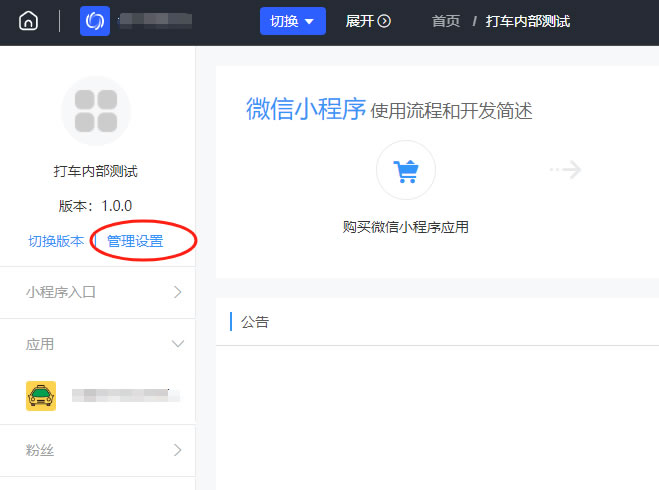Click the 展开 expand button
The height and width of the screenshot is (490, 659).
pyautogui.click(x=368, y=21)
